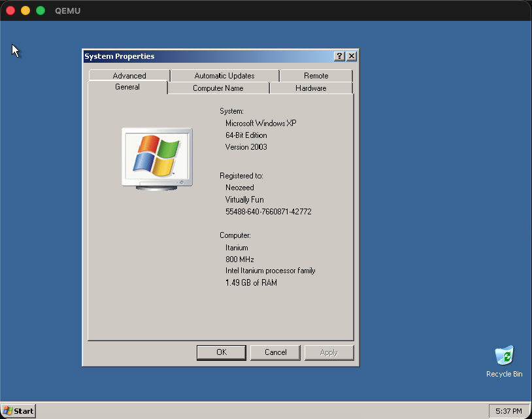Screen dimensions: 532x419
Task: Open the Recycle Bin desktop icon
Action: coord(504,361)
